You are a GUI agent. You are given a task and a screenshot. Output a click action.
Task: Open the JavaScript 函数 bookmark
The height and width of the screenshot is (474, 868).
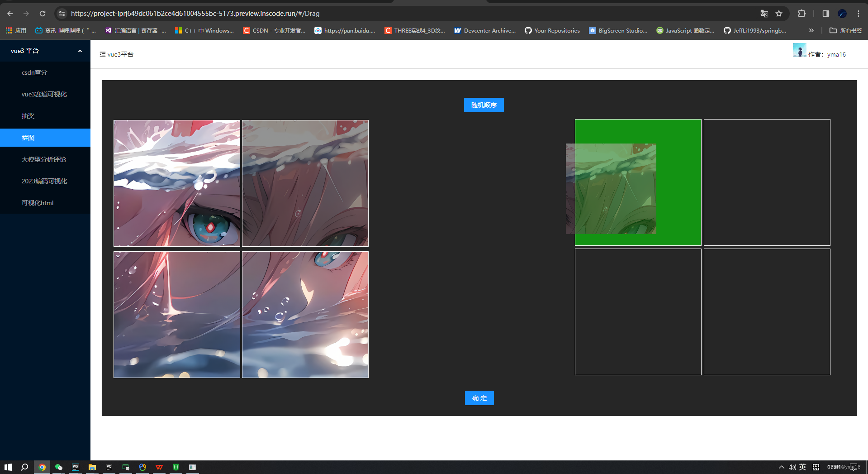click(685, 30)
